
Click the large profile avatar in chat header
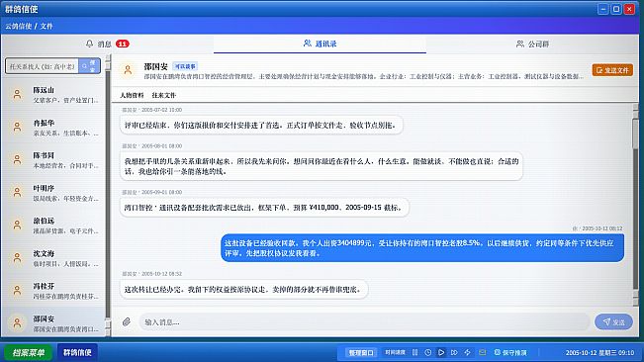128,70
